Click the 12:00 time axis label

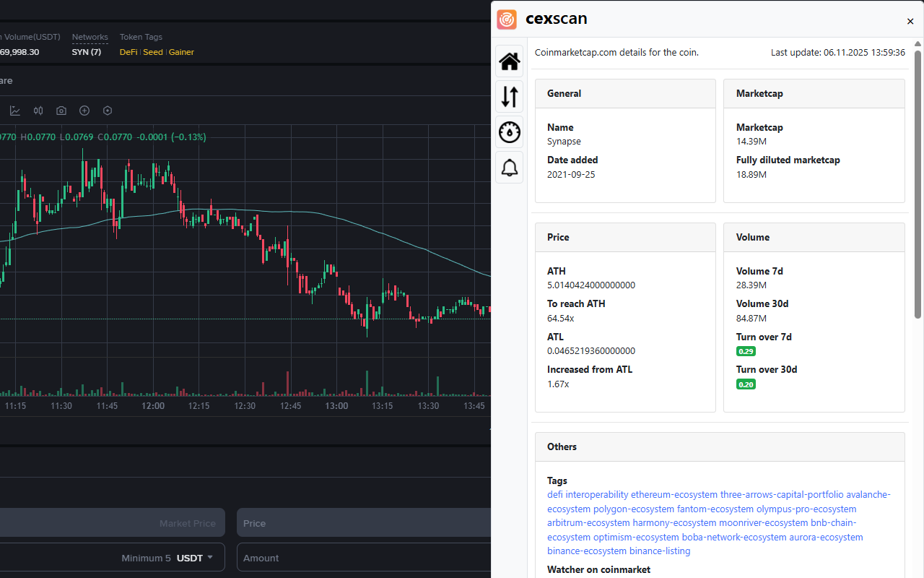tap(153, 406)
